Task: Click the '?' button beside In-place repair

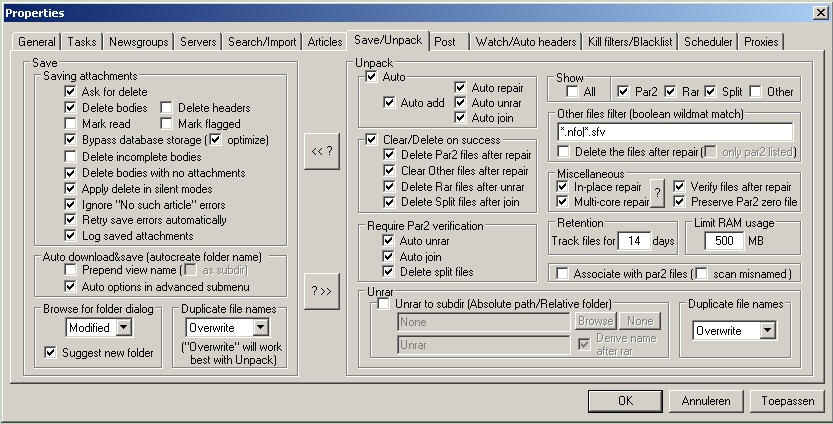Action: (x=659, y=194)
